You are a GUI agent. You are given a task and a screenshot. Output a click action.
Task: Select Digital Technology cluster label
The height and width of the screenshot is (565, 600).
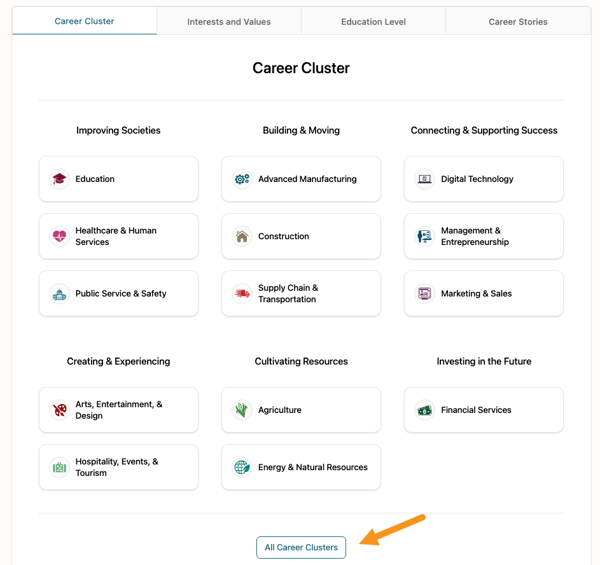pos(477,179)
